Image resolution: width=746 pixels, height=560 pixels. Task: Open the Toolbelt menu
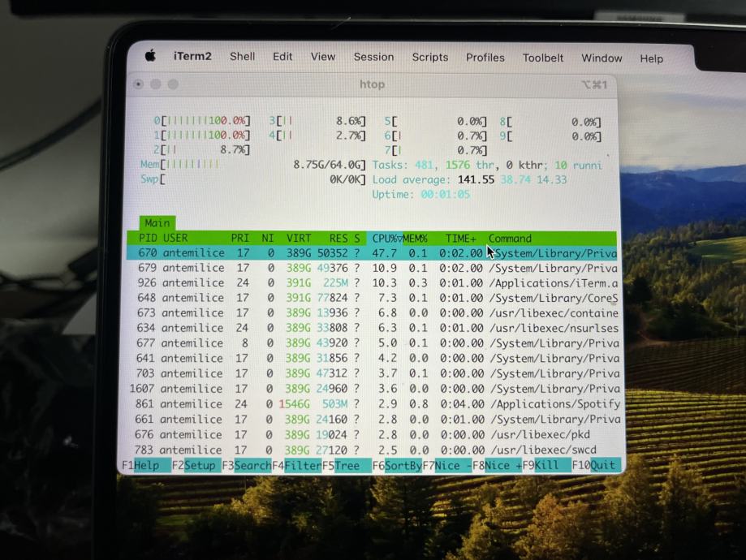point(543,58)
